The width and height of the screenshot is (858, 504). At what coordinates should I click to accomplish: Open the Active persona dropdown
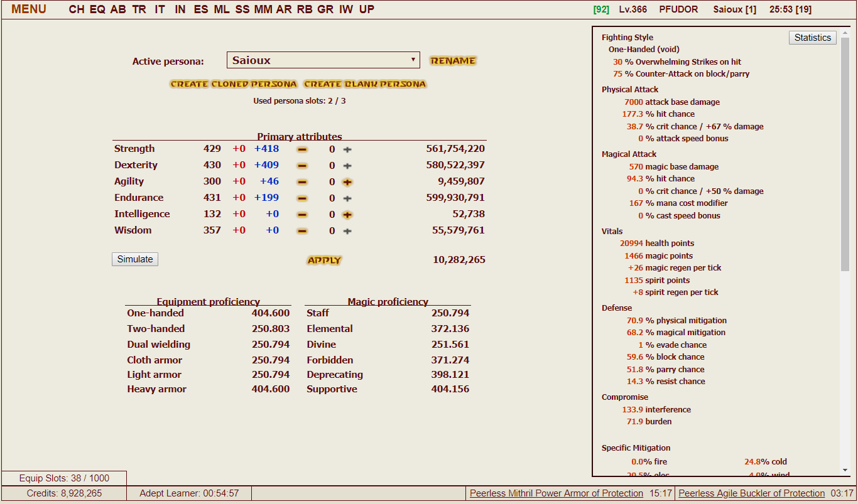pos(323,60)
